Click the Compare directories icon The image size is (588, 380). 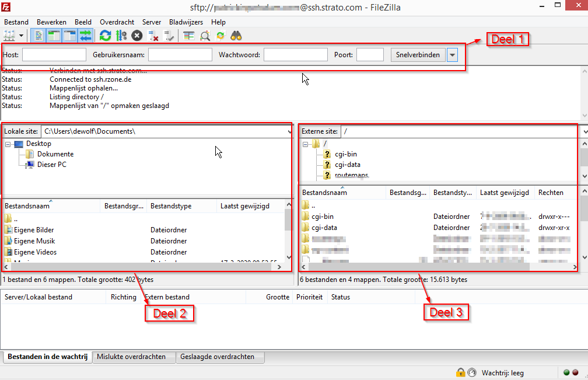tap(205, 36)
